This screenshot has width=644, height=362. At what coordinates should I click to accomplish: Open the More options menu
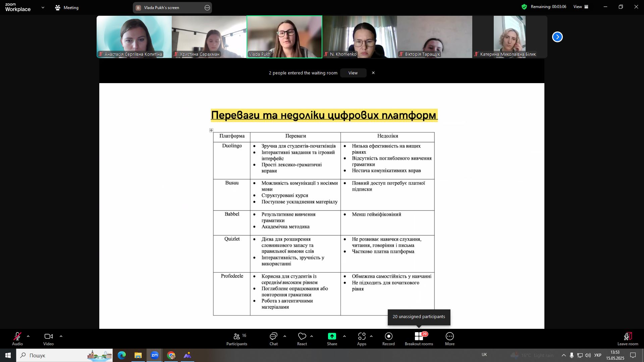click(x=449, y=339)
